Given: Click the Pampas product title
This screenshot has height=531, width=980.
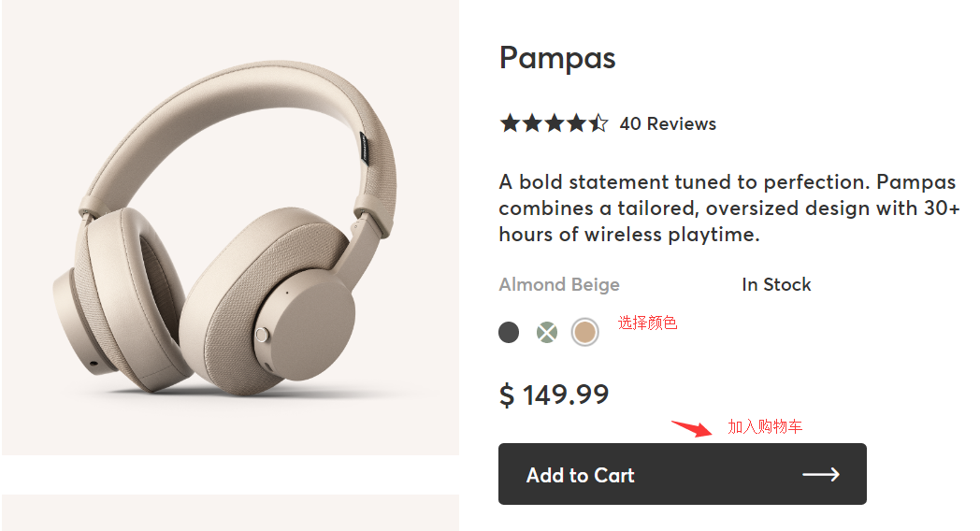Looking at the screenshot, I should pos(557,58).
